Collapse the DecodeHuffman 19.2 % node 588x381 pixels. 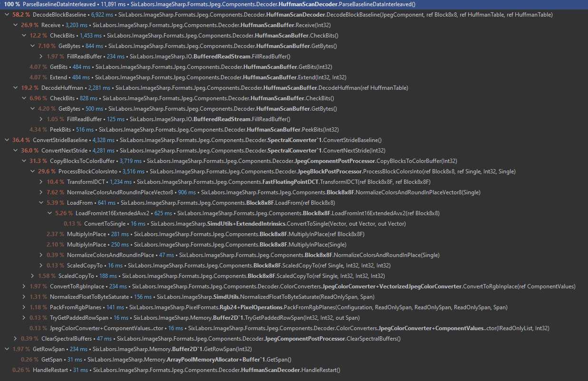tap(15, 88)
